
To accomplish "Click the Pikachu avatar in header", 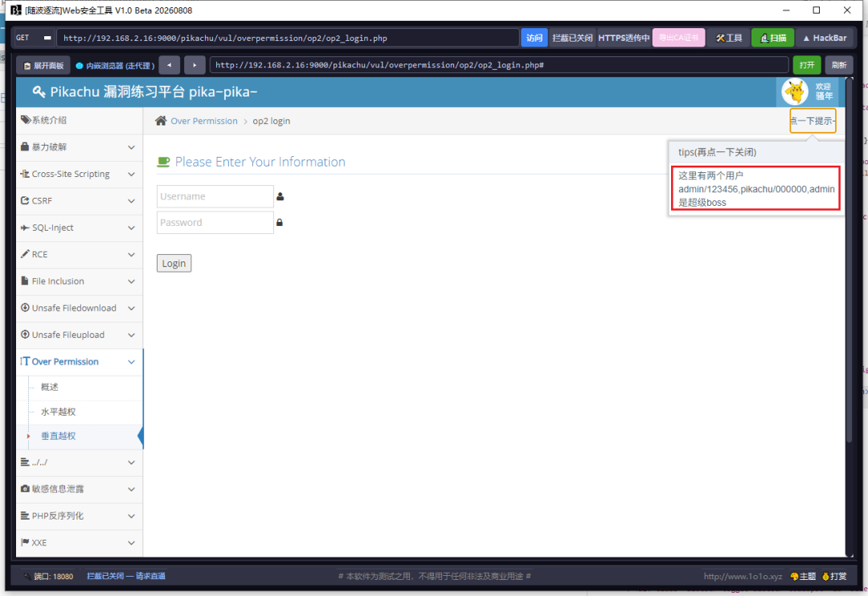I will [794, 92].
